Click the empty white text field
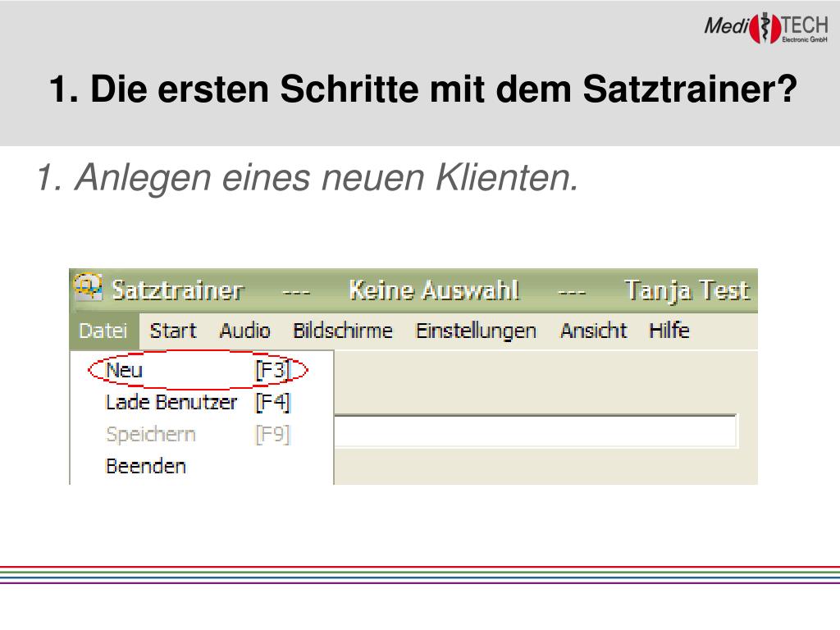This screenshot has width=840, height=630. 536,431
